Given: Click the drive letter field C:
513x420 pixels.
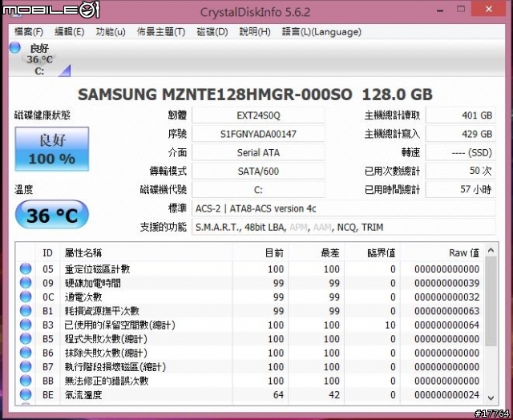Looking at the screenshot, I should (258, 190).
